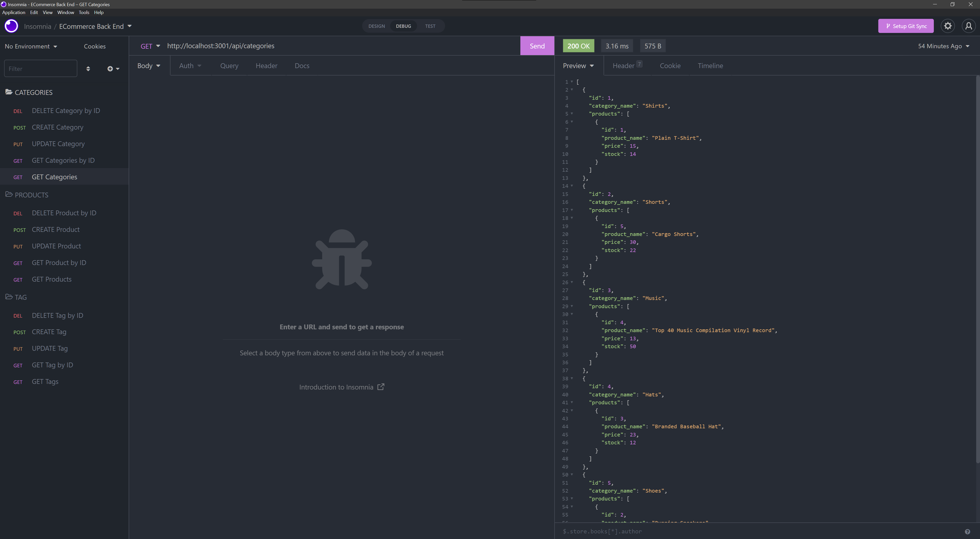Click the Insomnia logo icon

click(11, 26)
